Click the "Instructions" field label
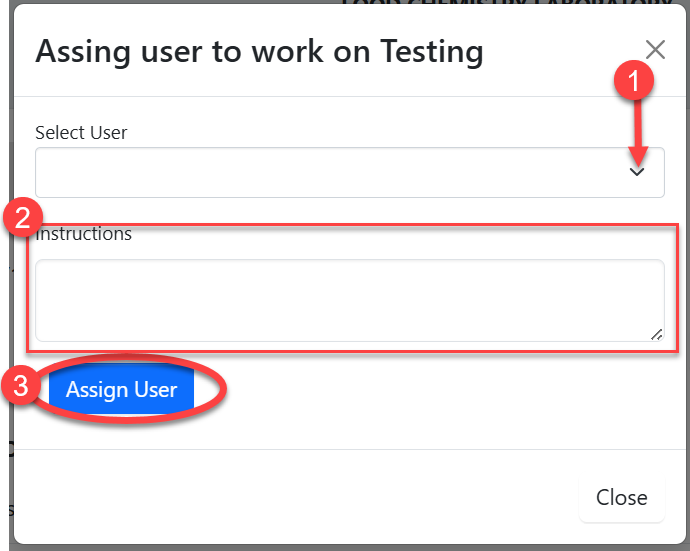690x551 pixels. (x=85, y=235)
